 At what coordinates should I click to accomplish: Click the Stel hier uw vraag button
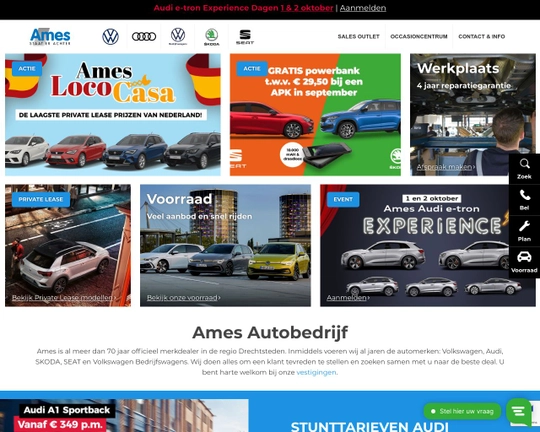click(462, 411)
